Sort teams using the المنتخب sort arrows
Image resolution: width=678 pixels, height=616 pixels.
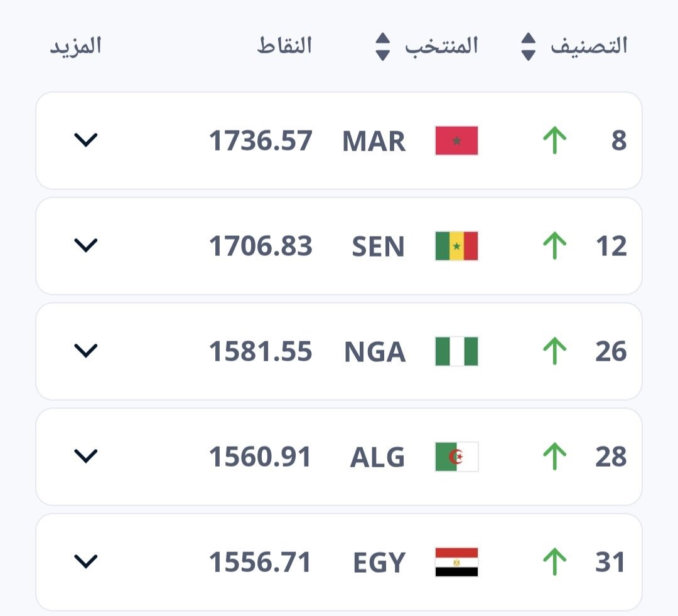click(382, 47)
